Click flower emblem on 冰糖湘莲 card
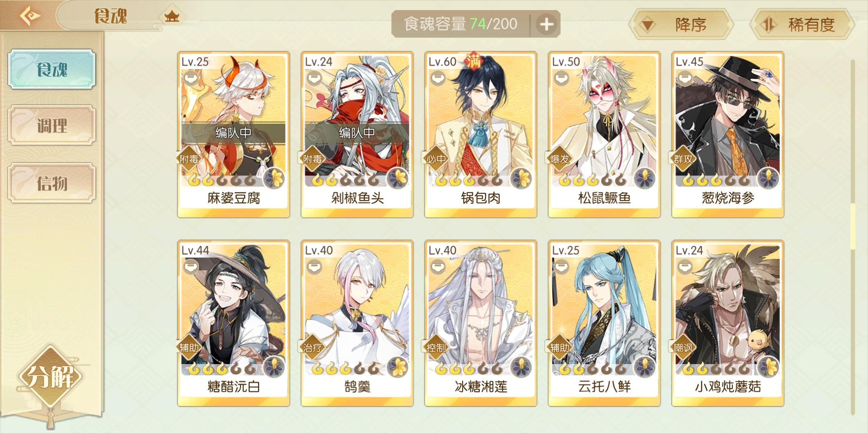The height and width of the screenshot is (434, 868). pyautogui.click(x=522, y=366)
